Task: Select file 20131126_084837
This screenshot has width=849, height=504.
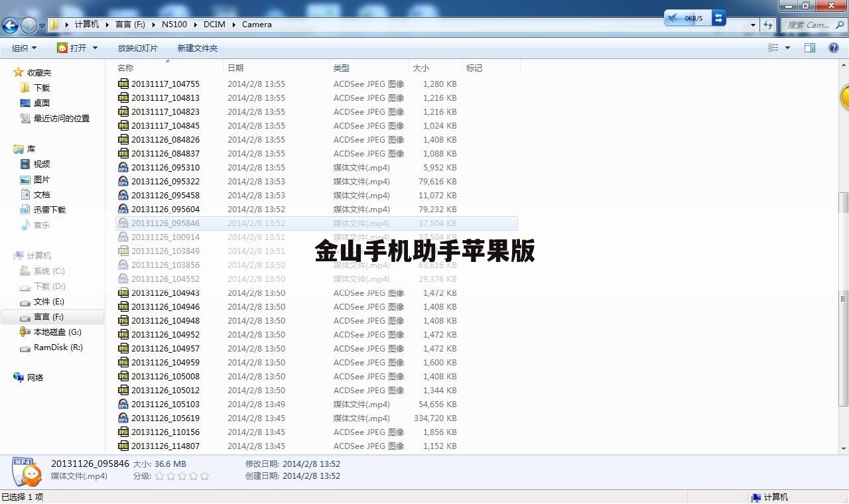Action: [165, 153]
